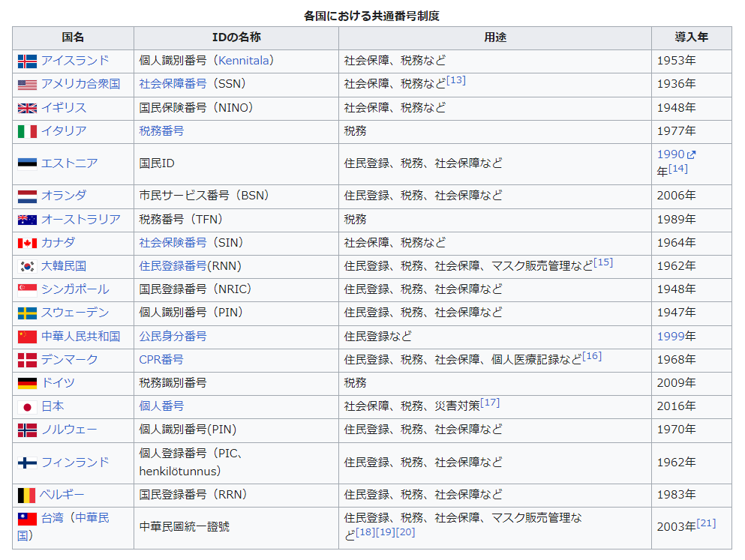This screenshot has width=745, height=560.
Task: Click the Netherlands flag icon
Action: pyautogui.click(x=27, y=196)
